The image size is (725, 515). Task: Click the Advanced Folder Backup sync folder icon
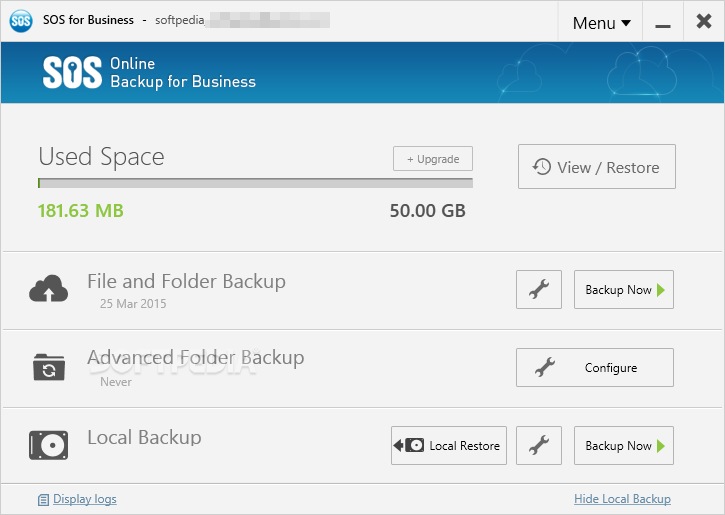click(49, 367)
